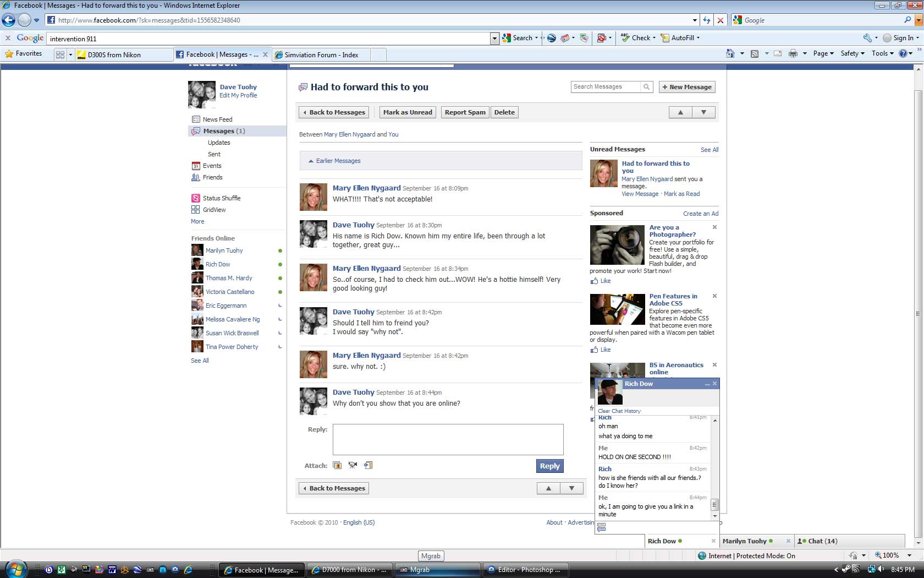924x578 pixels.
Task: Open News Feed from the sidebar
Action: coord(217,119)
